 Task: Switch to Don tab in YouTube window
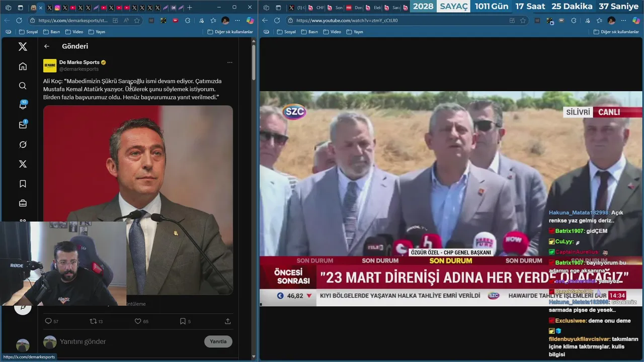[354, 8]
